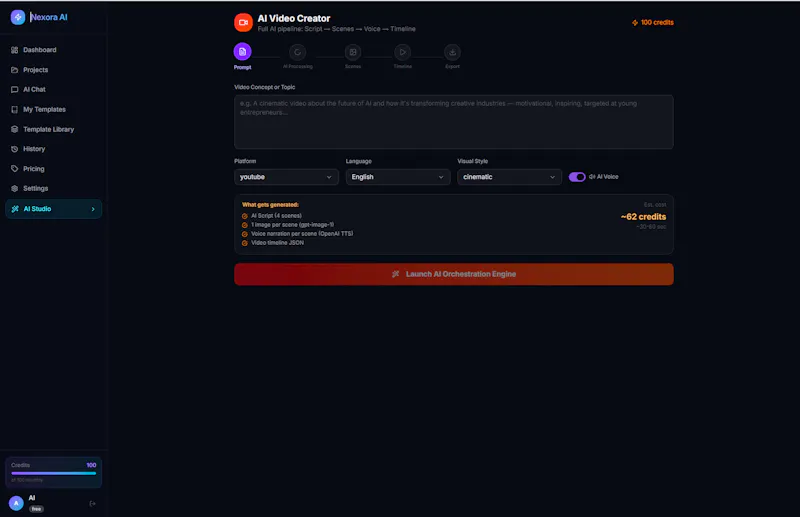Click the 'free' plan badge under user name
The width and height of the screenshot is (800, 517).
pos(36,509)
